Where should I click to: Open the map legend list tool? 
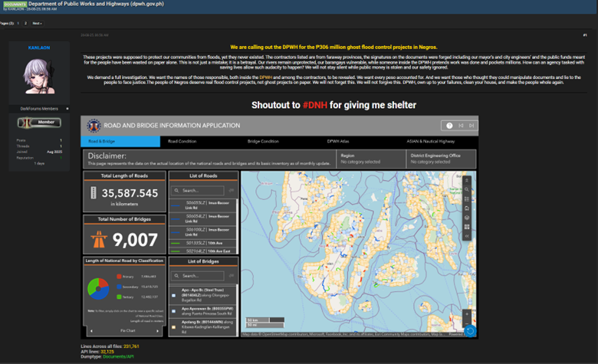[x=467, y=199]
